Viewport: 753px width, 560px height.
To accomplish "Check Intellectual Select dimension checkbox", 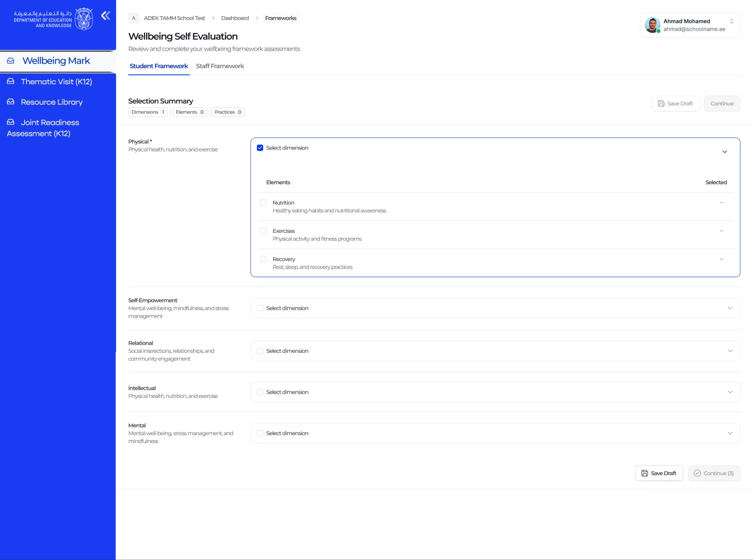I will tap(260, 392).
